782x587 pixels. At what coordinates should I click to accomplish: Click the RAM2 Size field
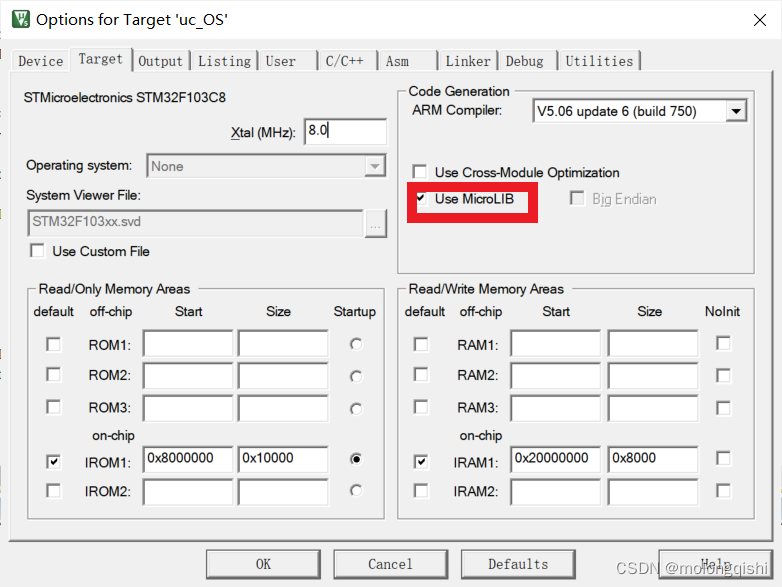click(653, 376)
